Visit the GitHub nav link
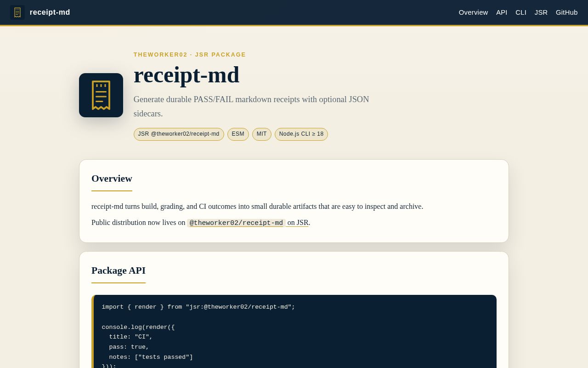Image resolution: width=588 pixels, height=368 pixels. pos(567,12)
